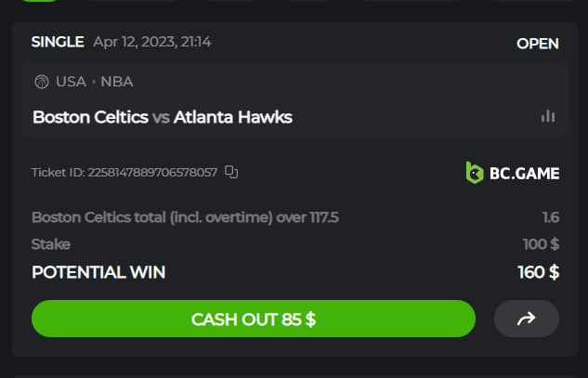Open Atlanta Hawks team name
The width and height of the screenshot is (588, 378).
233,117
